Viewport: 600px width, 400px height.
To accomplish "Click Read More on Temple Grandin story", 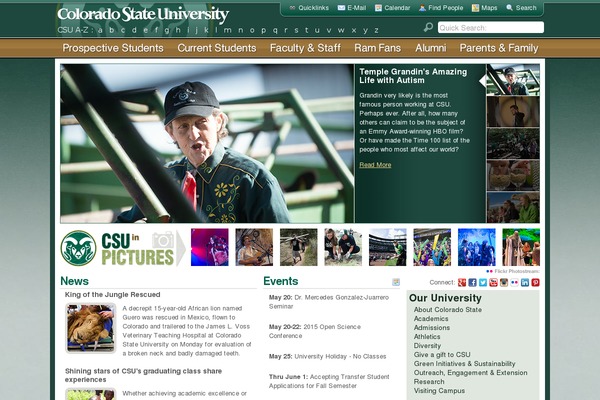I will 375,165.
